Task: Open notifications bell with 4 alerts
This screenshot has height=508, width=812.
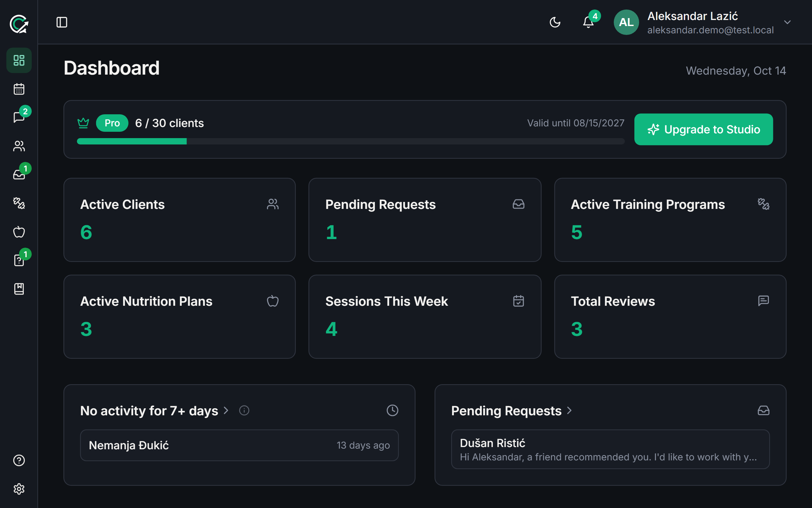Action: click(x=588, y=22)
